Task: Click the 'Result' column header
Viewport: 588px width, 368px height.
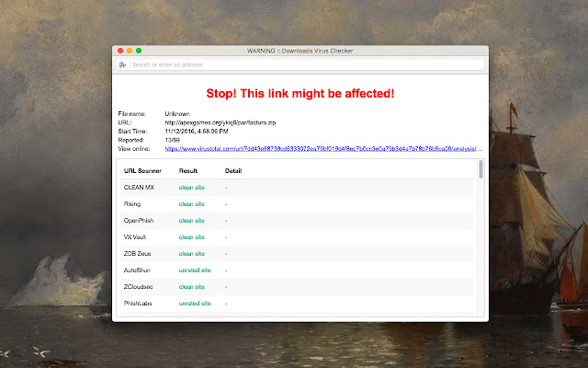Action: [x=188, y=171]
